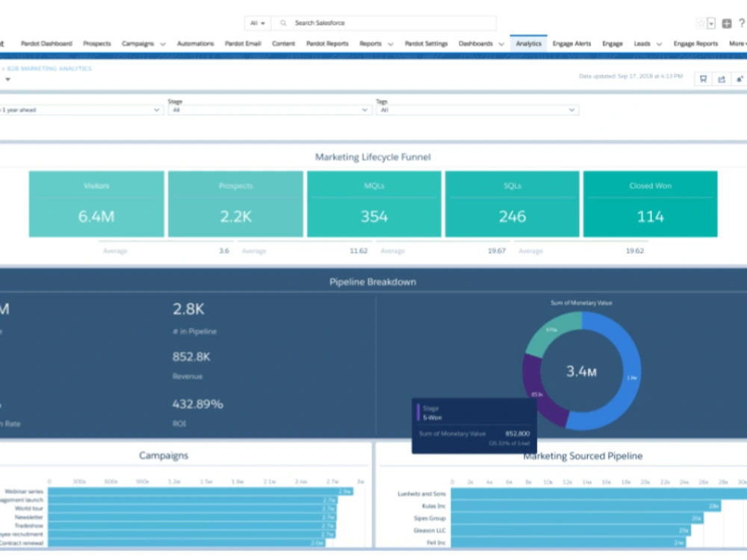Screen dimensions: 747x560
Task: Open the help question mark icon
Action: (742, 23)
